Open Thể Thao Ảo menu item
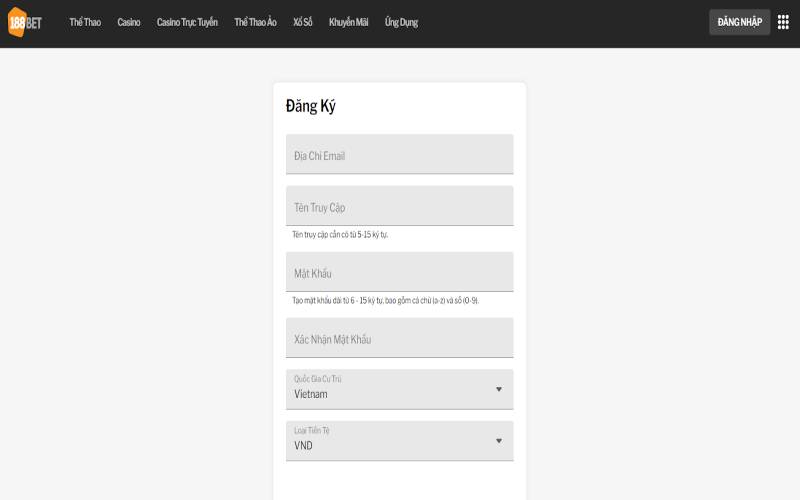This screenshot has height=500, width=800. [x=255, y=22]
